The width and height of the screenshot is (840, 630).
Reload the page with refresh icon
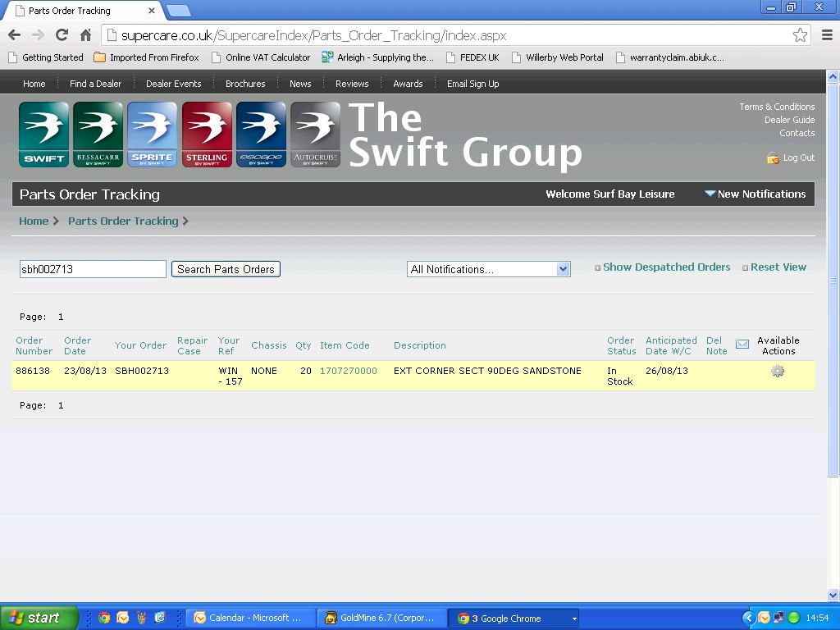(x=62, y=35)
